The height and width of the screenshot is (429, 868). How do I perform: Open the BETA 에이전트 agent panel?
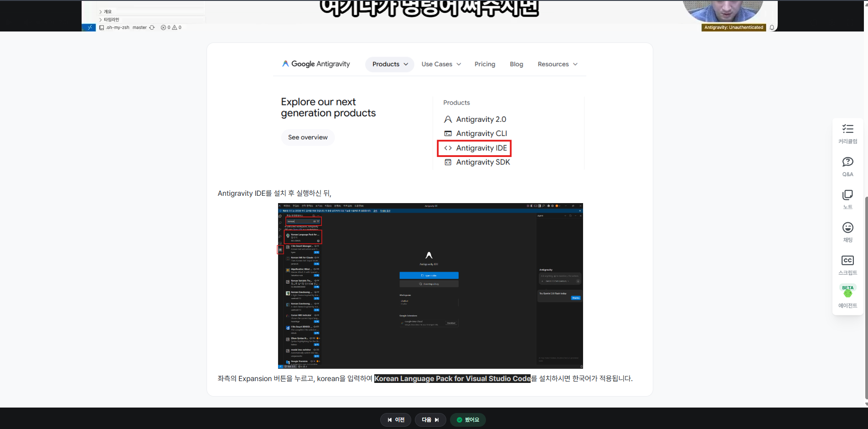click(x=847, y=297)
